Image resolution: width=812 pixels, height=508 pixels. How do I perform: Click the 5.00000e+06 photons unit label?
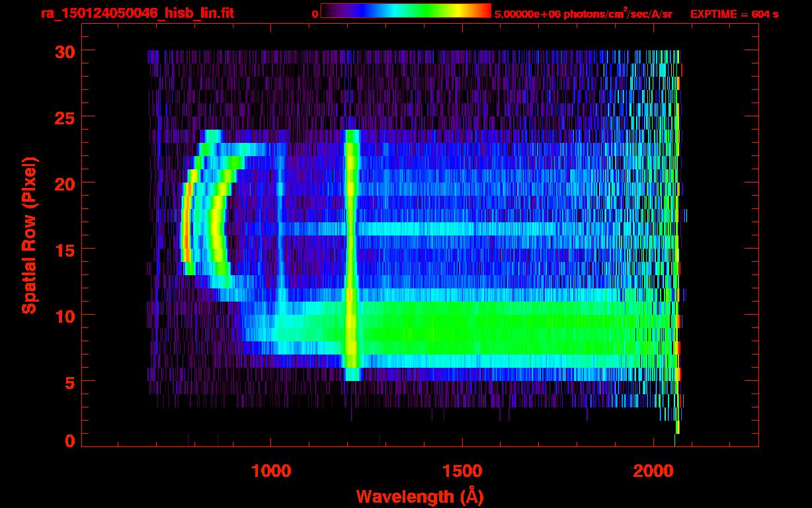tap(583, 14)
